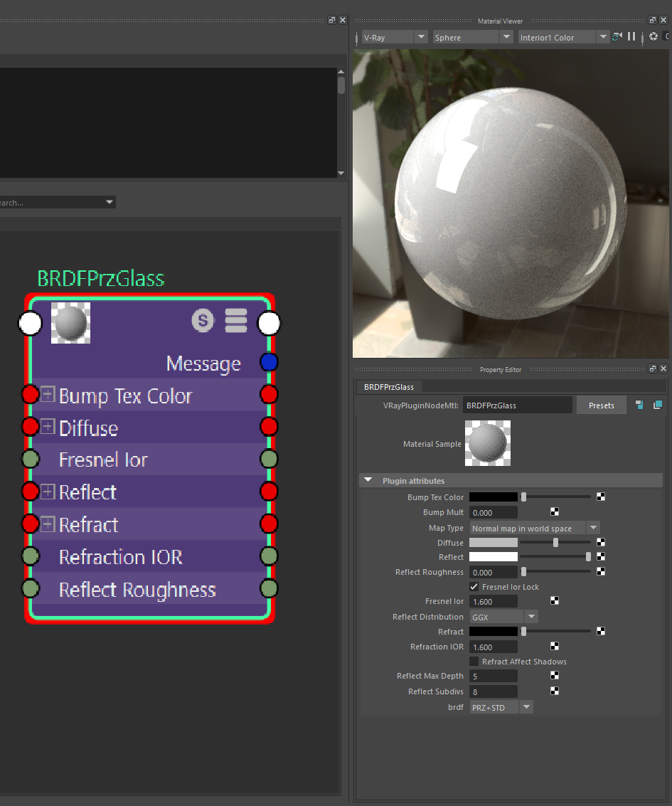Expand the Refract attribute on the node
672x806 pixels.
click(x=47, y=524)
